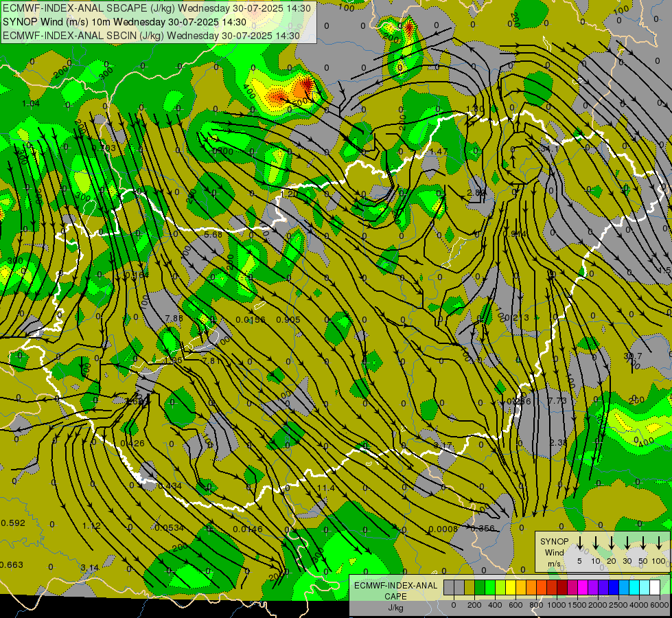Click the SBCAPE title line at top
672x618 pixels.
pyautogui.click(x=157, y=8)
